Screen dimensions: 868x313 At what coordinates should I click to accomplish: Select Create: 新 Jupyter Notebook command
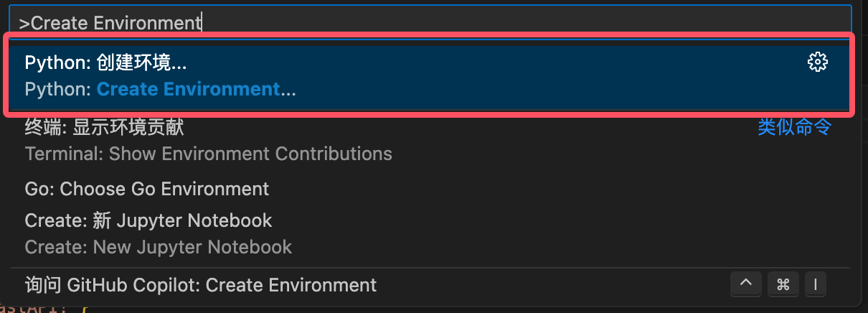click(x=148, y=220)
